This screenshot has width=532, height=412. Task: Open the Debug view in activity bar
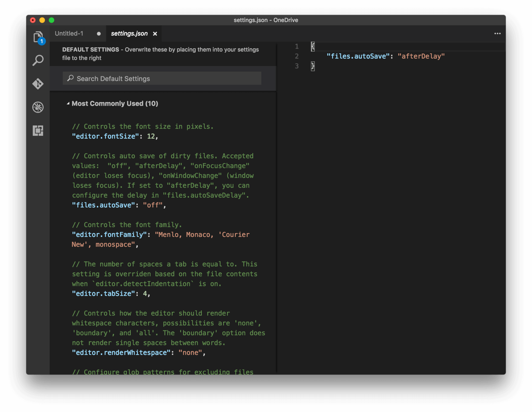click(x=38, y=107)
